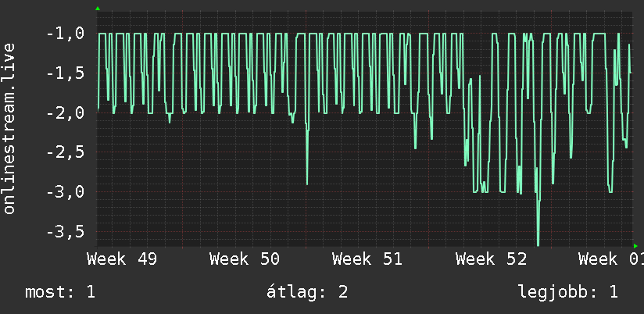Click the green arrow ending the x-axis

pyautogui.click(x=635, y=246)
